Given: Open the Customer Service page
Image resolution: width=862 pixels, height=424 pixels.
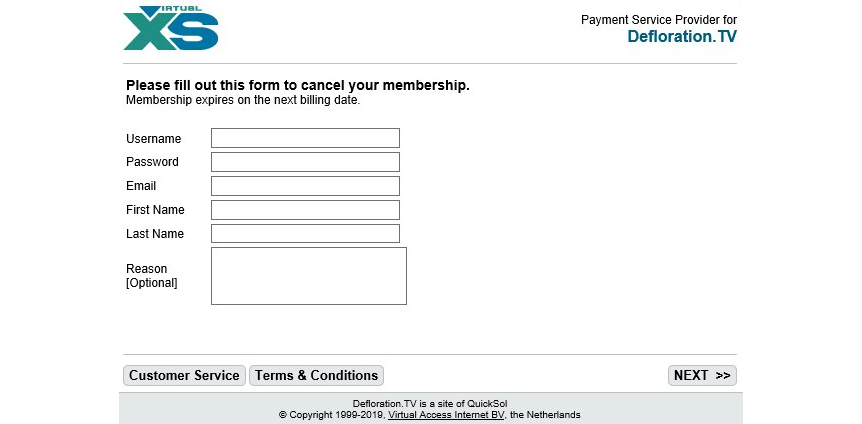Looking at the screenshot, I should click(x=185, y=376).
